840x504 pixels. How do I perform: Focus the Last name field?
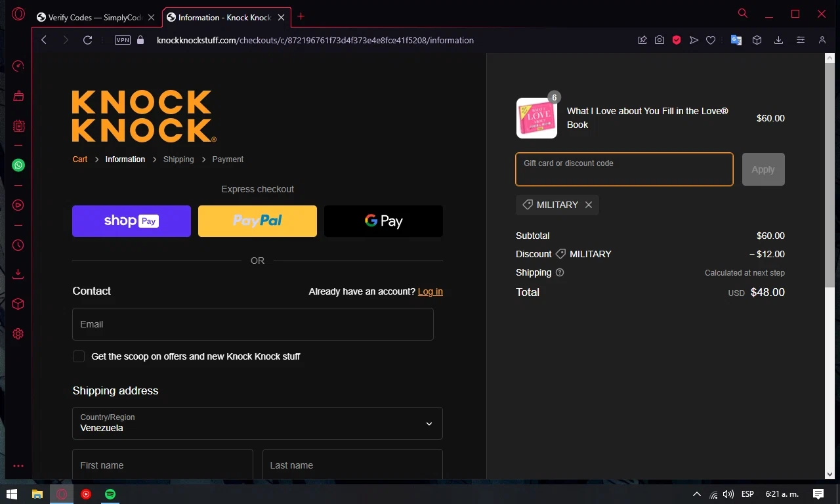(352, 465)
